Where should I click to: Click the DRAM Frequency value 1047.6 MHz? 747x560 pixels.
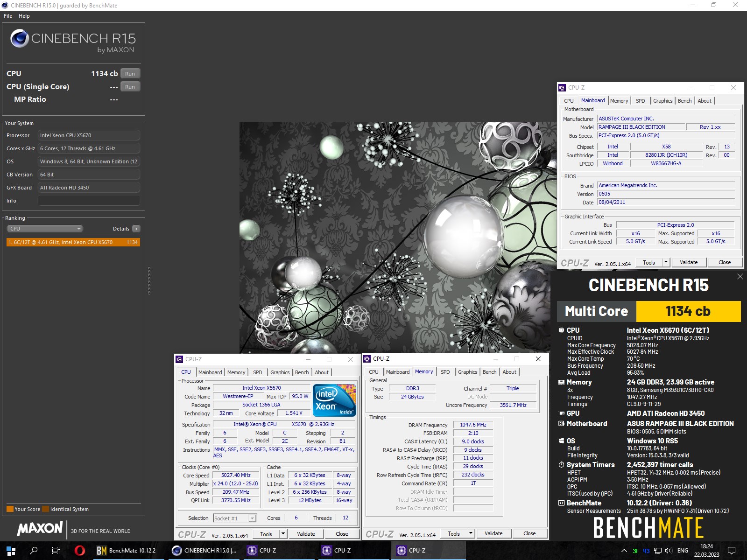click(x=473, y=425)
